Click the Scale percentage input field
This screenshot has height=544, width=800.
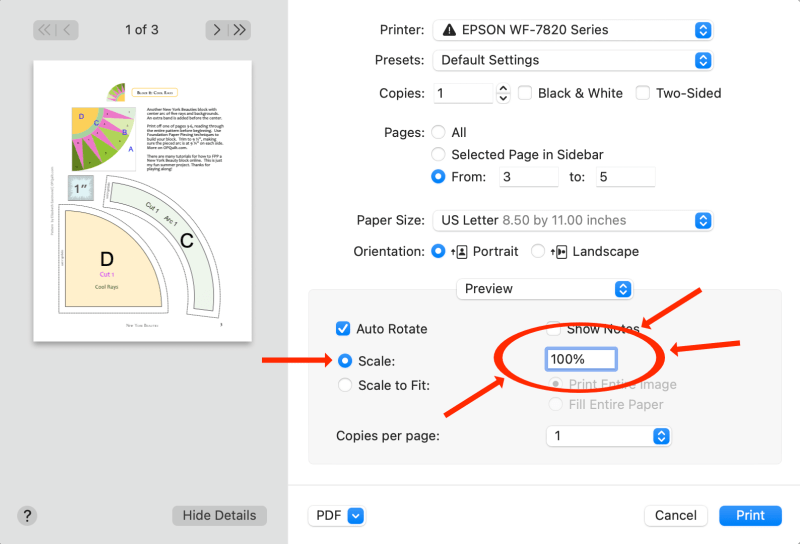pos(581,359)
